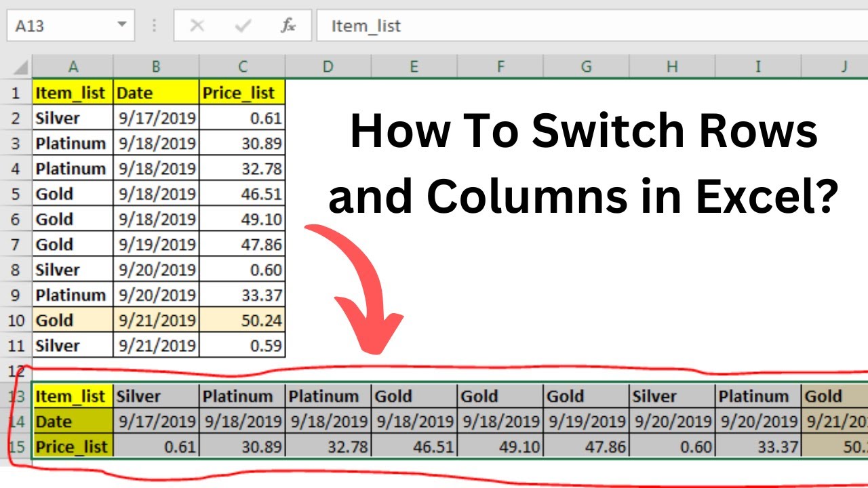Click cell I15 with value 33.37

tap(758, 447)
